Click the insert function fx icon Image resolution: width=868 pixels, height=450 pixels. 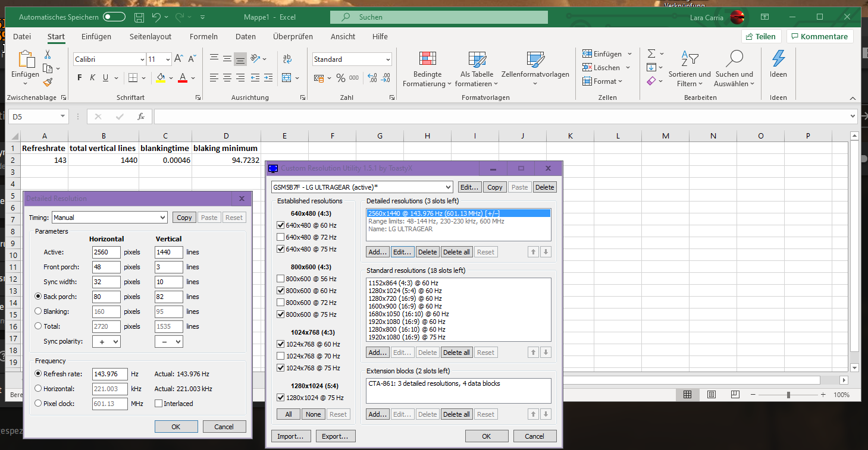tap(141, 117)
